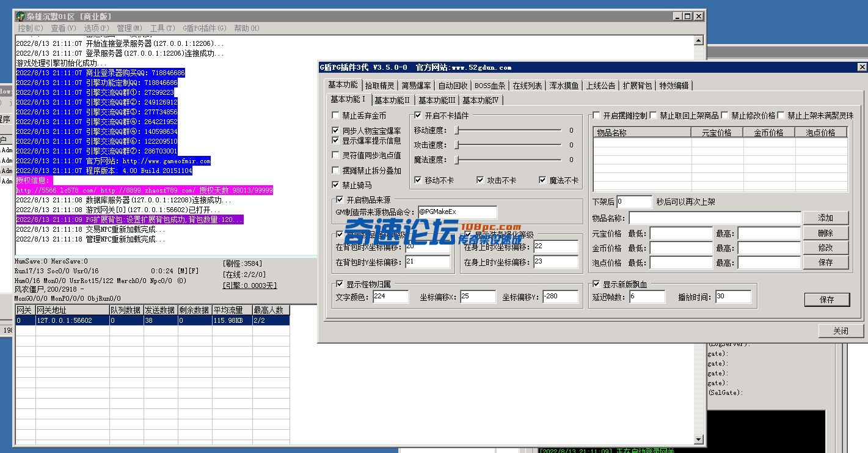The height and width of the screenshot is (453, 868).
Task: Click the 删除 button
Action: tap(825, 233)
